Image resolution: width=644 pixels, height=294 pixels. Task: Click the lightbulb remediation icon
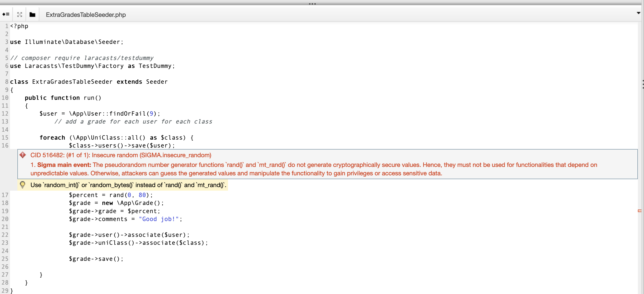click(x=22, y=185)
